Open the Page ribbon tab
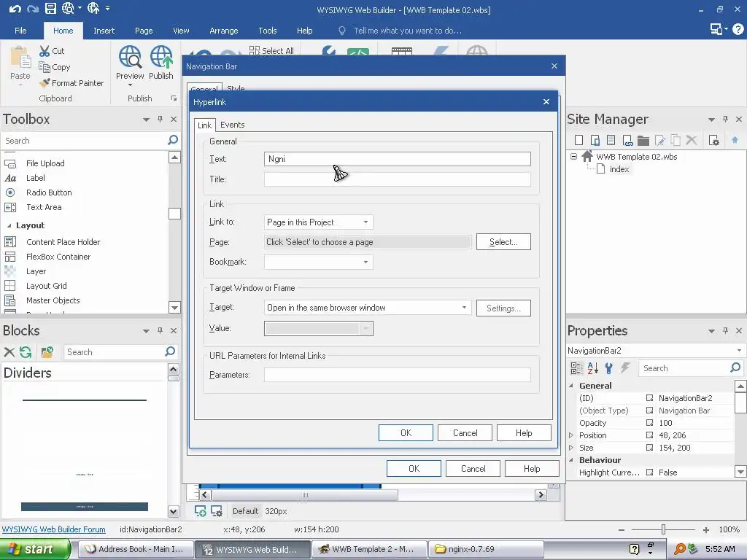The width and height of the screenshot is (747, 560). [x=144, y=31]
